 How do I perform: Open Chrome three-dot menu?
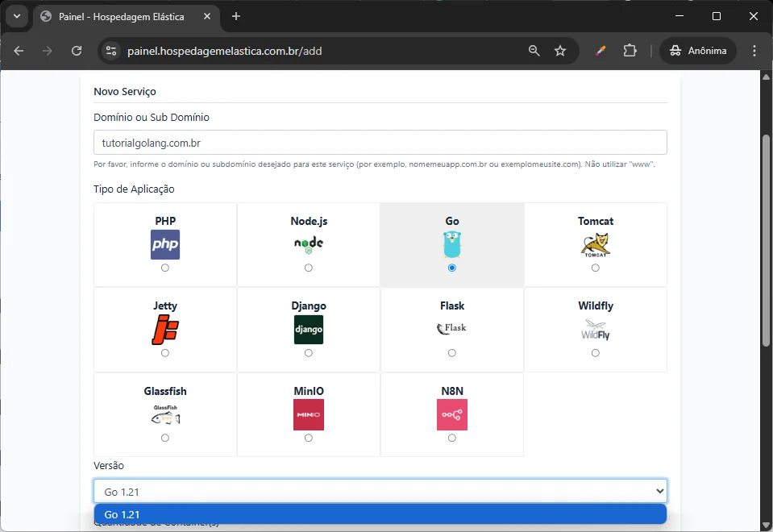pos(754,51)
